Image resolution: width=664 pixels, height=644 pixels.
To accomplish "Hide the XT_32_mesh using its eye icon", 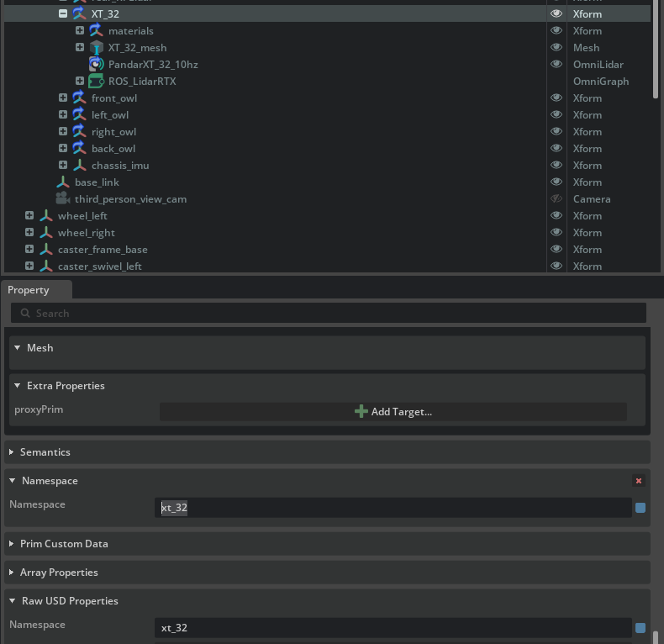I will coord(556,48).
